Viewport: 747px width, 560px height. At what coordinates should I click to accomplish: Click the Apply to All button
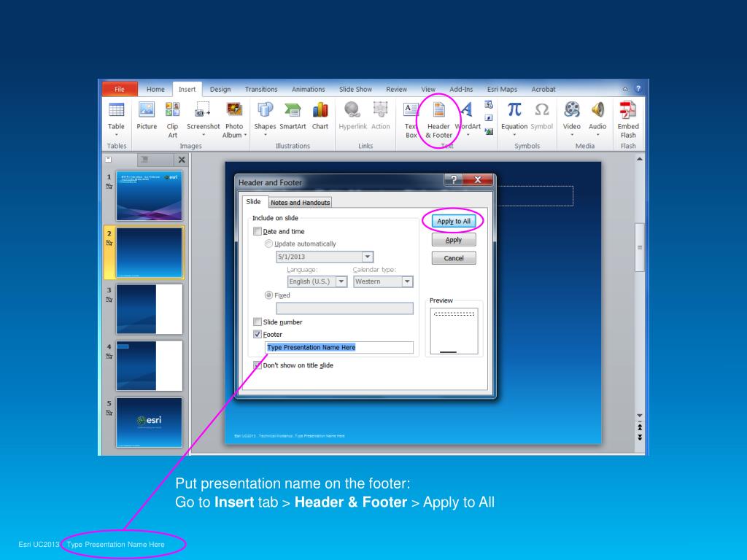(454, 221)
